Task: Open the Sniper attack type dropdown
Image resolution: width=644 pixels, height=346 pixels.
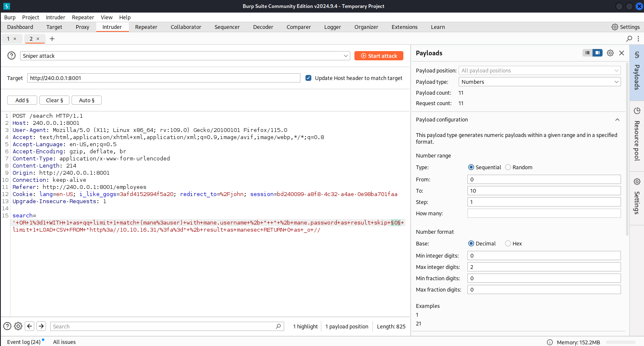Action: (x=185, y=56)
